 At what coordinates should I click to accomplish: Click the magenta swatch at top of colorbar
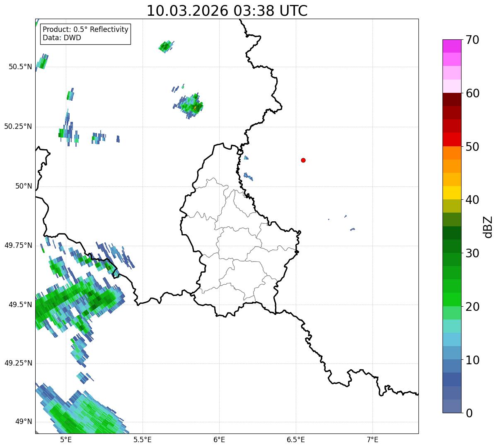pyautogui.click(x=452, y=46)
